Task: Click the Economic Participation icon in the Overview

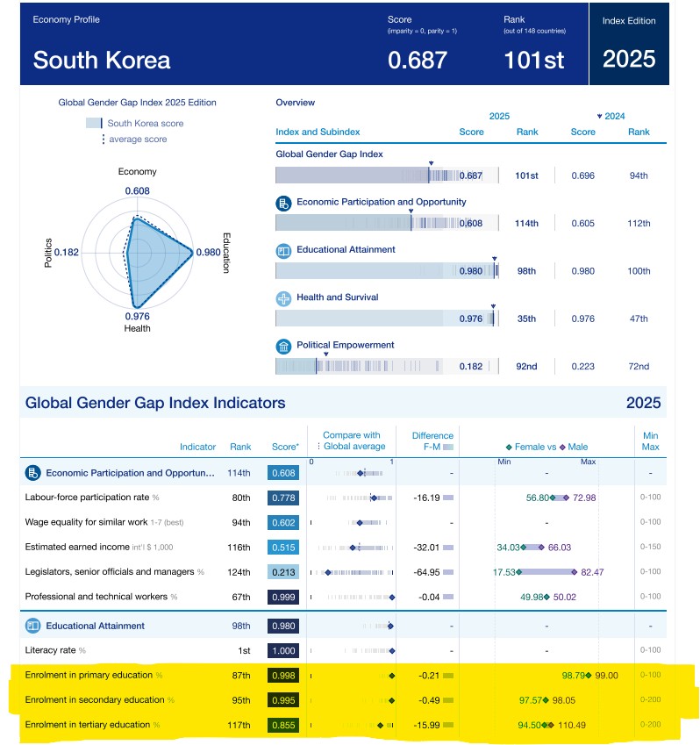Action: point(283,203)
